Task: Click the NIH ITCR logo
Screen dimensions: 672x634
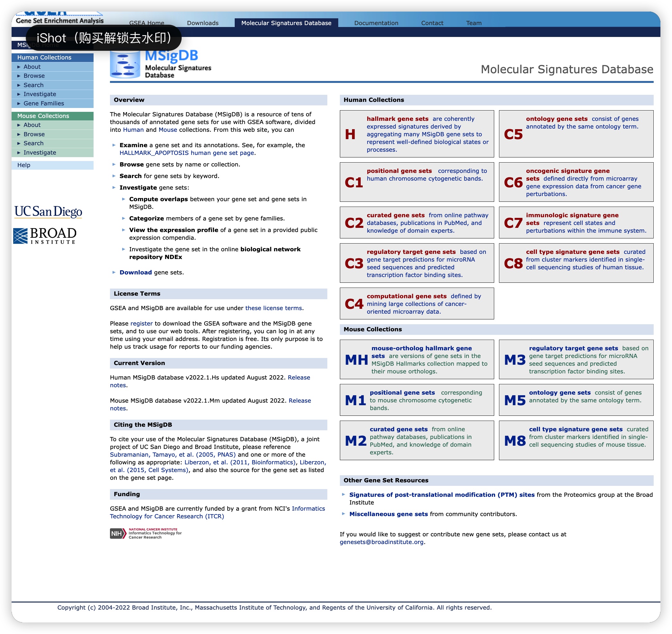Action: tap(146, 533)
